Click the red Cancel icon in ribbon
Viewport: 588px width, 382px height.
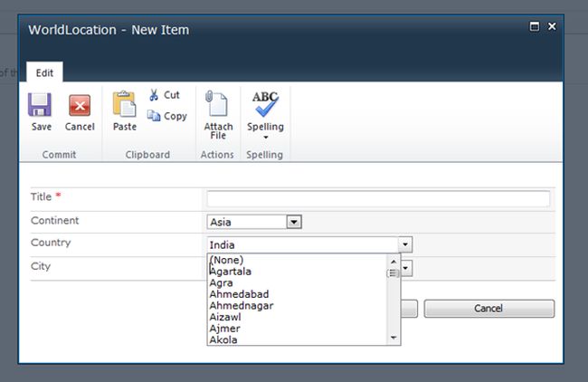click(80, 105)
